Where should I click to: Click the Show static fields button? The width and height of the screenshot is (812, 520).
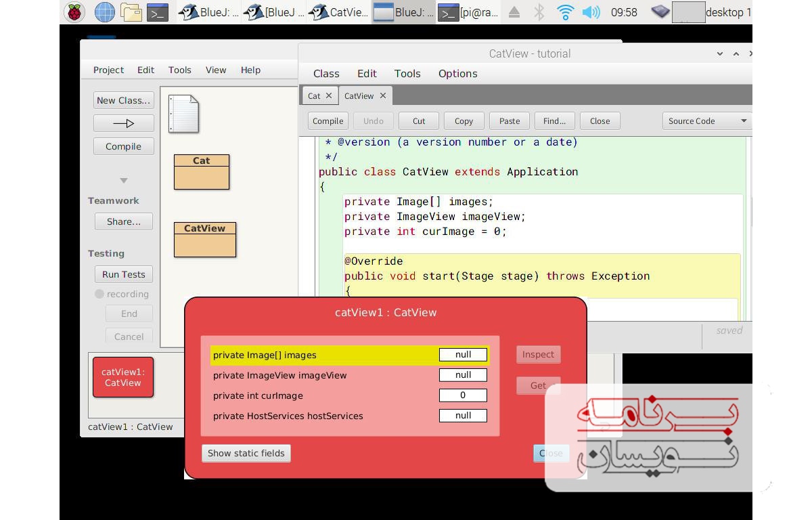coord(246,453)
